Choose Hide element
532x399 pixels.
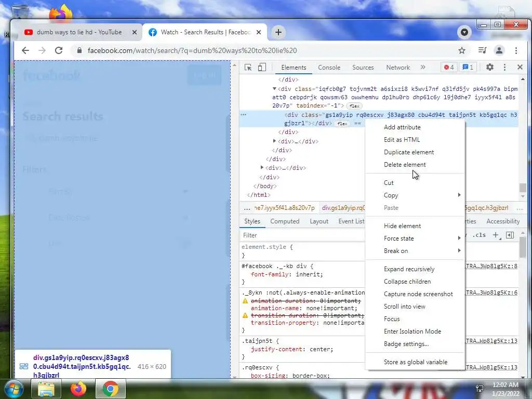tap(415, 226)
